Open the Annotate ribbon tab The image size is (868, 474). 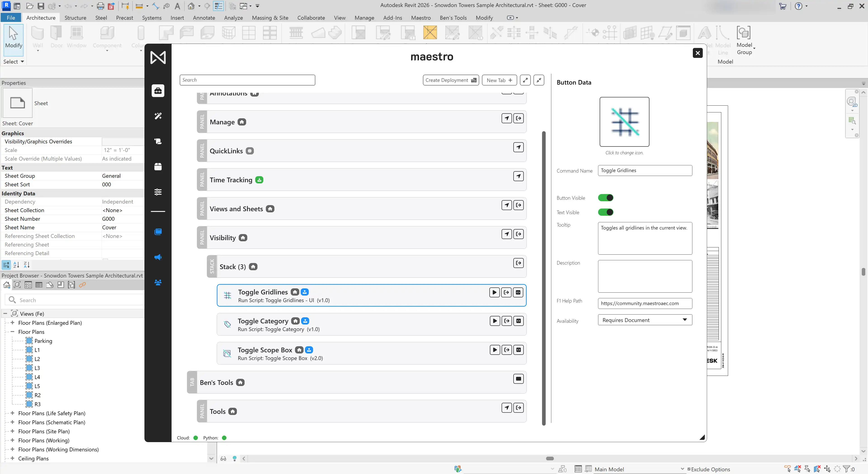[204, 18]
